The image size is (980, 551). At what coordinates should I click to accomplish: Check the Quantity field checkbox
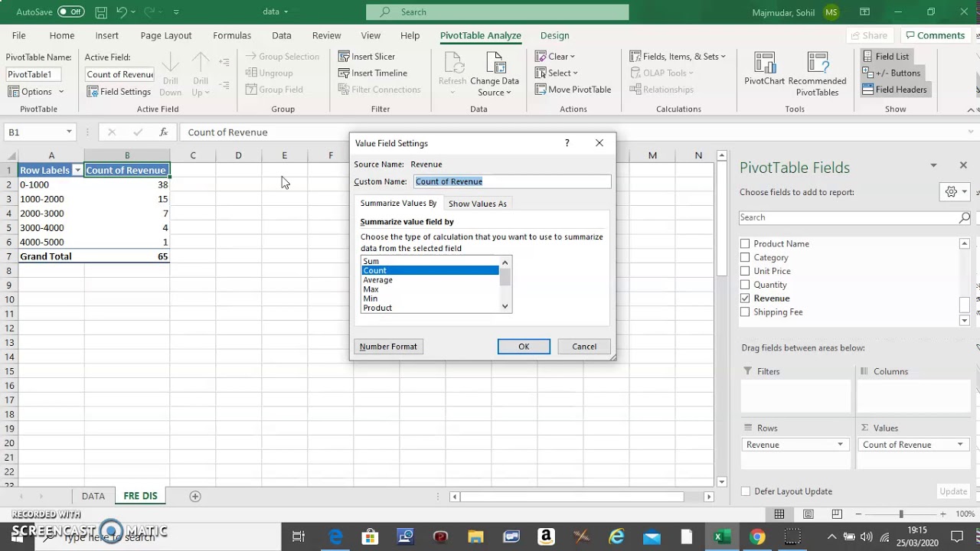pos(745,285)
